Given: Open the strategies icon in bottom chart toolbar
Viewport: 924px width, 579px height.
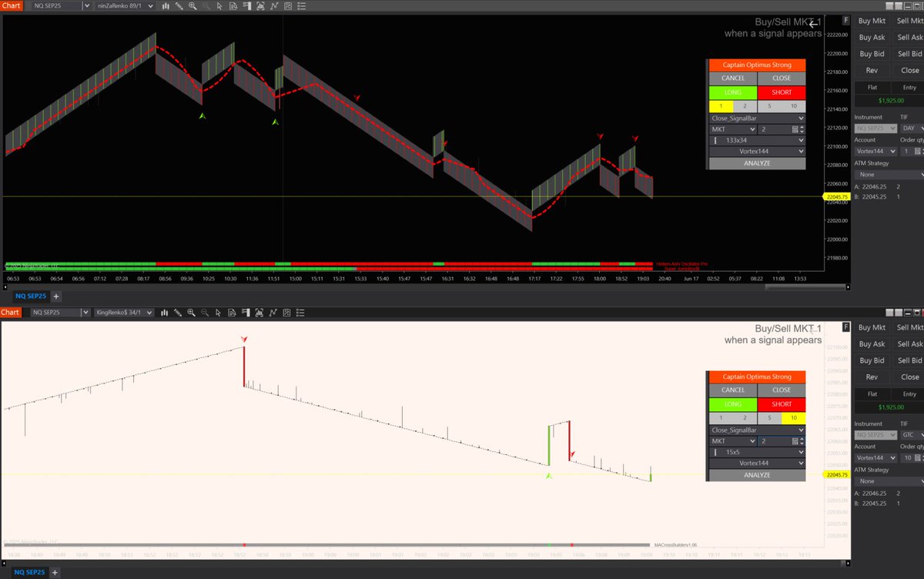Looking at the screenshot, I should tap(286, 313).
